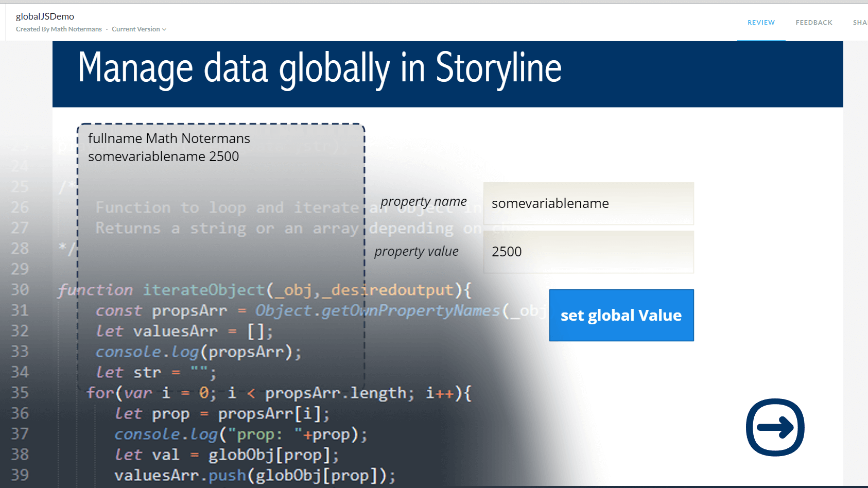Select the 2500 value in the field
Viewport: 868px width, 488px height.
[506, 252]
